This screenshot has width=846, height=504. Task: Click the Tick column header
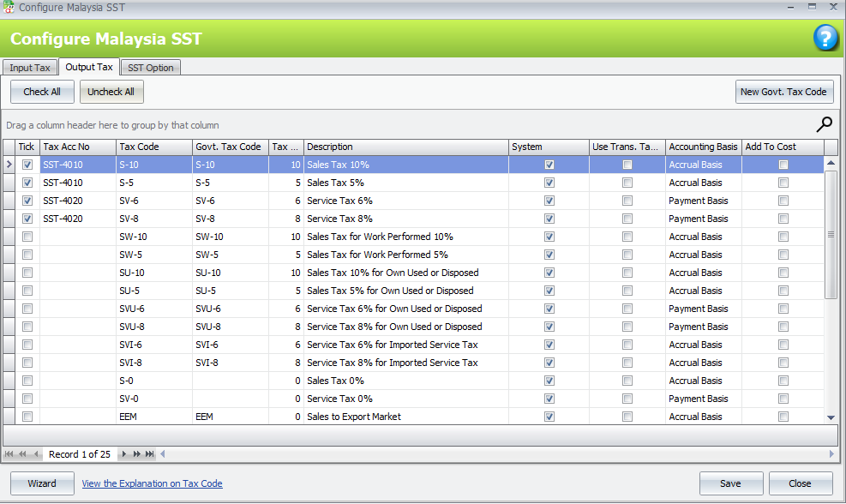(x=27, y=147)
